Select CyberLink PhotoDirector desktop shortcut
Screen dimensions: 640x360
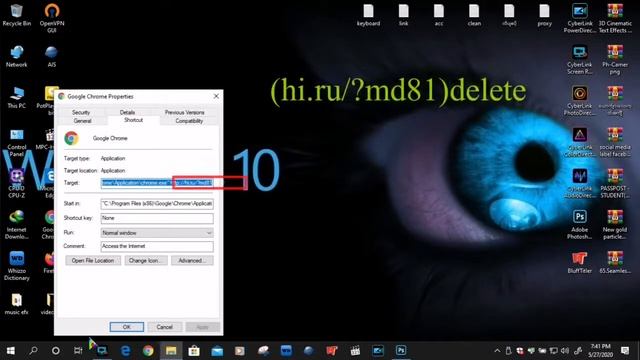tap(580, 101)
